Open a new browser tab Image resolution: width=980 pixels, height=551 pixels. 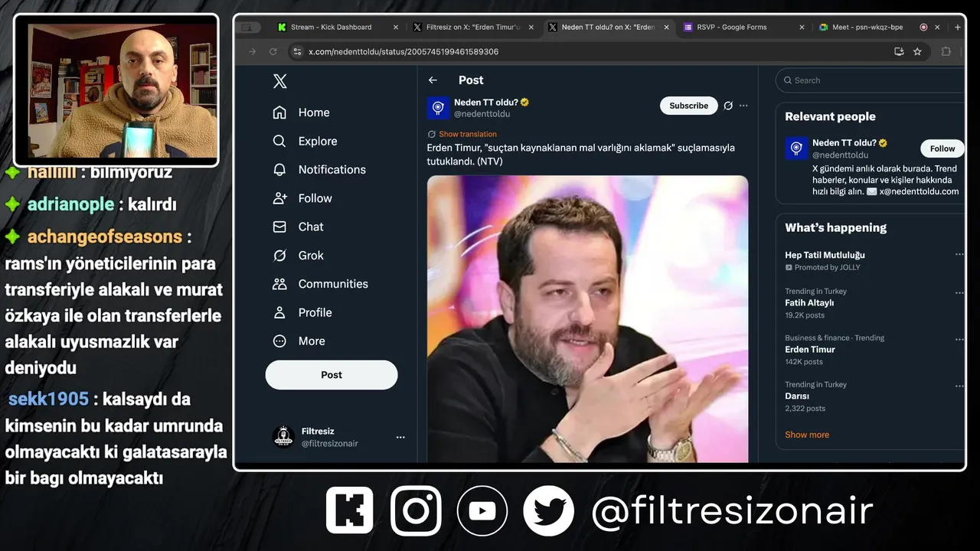957,27
